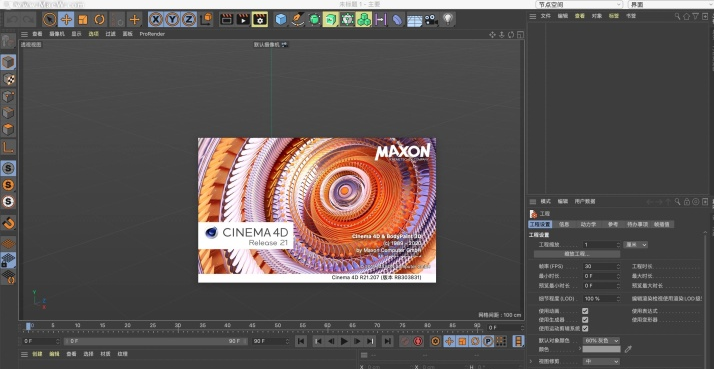Screen dimensions: 714x369
Task: Activate the Move tool in top toolbar
Action: click(x=66, y=20)
